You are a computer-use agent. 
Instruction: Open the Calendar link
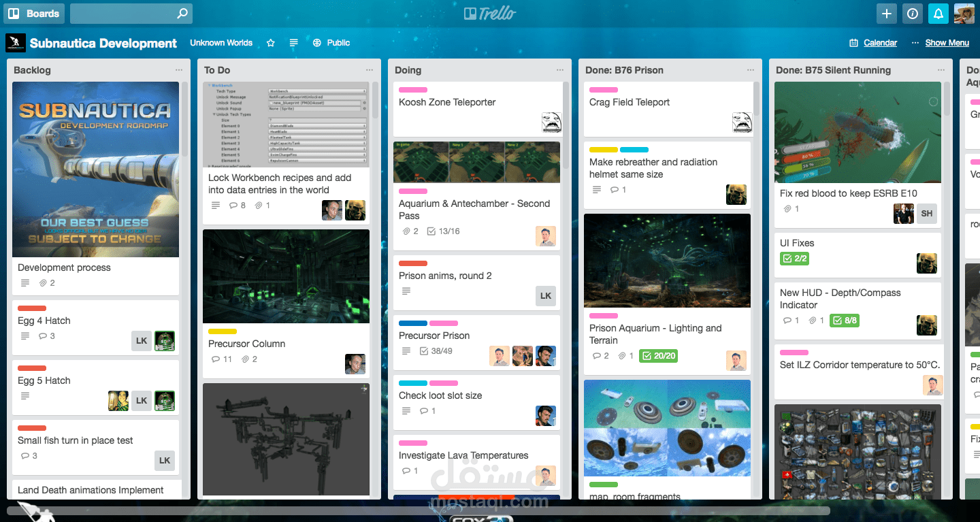873,43
